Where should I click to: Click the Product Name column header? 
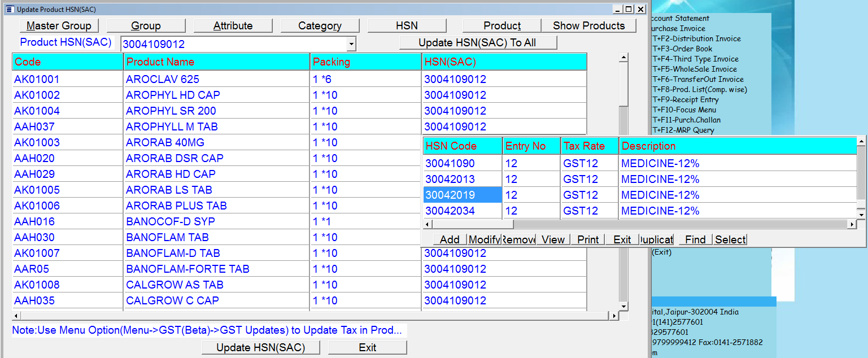point(217,62)
